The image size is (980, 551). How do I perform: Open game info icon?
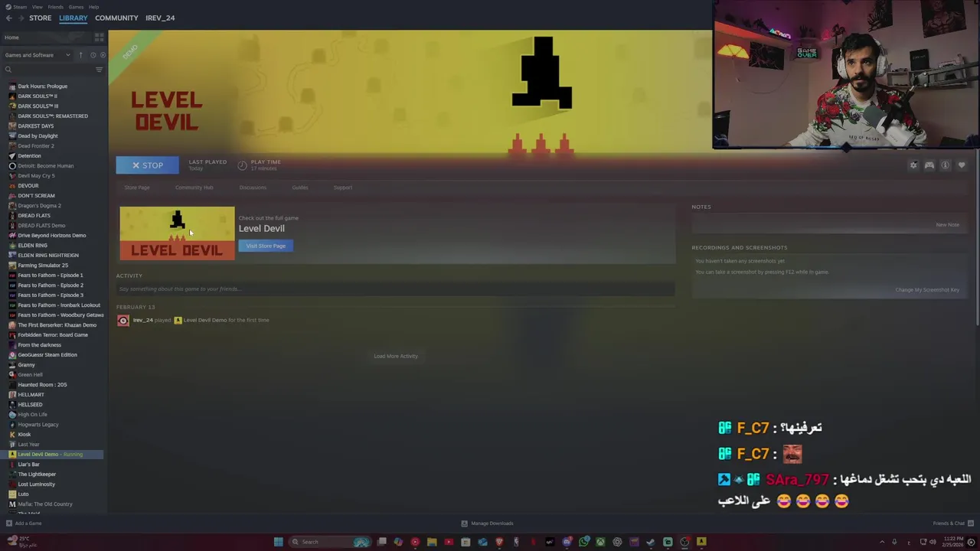click(945, 165)
